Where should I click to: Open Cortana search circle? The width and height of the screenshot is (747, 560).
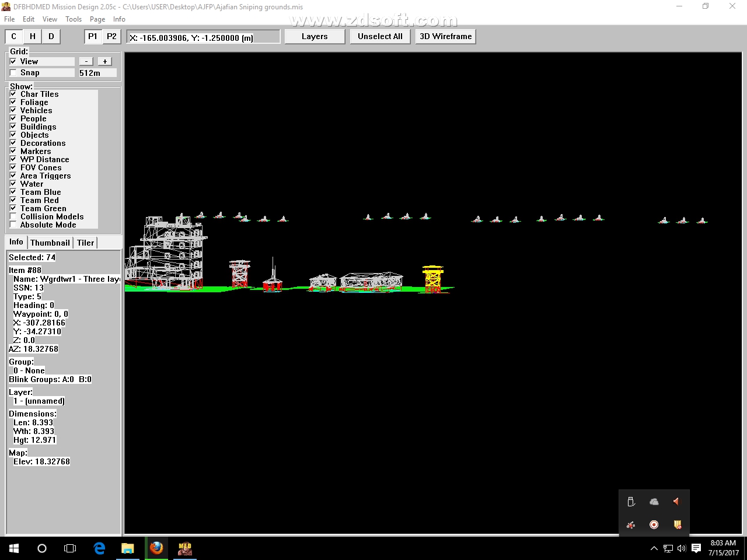click(42, 548)
